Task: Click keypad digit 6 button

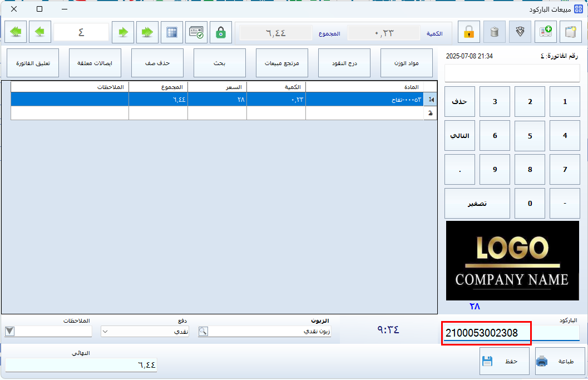Action: coord(495,135)
